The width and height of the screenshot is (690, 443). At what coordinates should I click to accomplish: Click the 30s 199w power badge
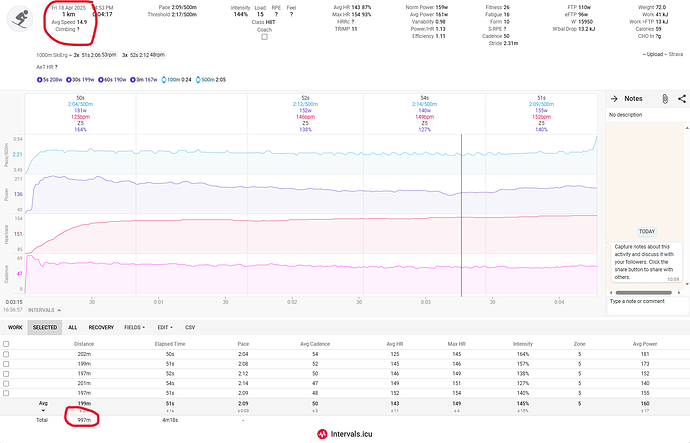[80, 80]
